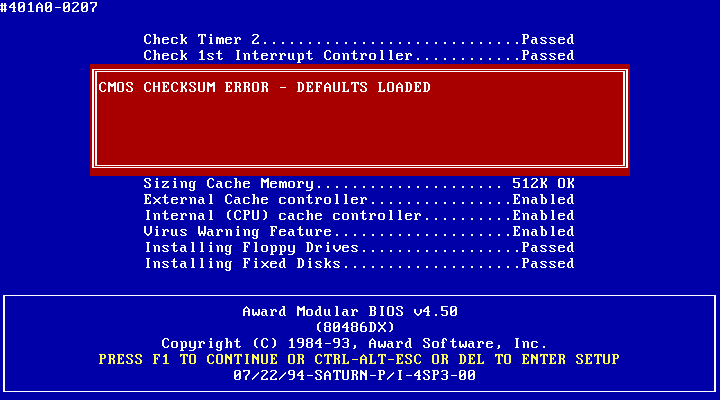Viewport: 720px width, 400px height.
Task: Click the Award Software copyright line
Action: point(355,344)
